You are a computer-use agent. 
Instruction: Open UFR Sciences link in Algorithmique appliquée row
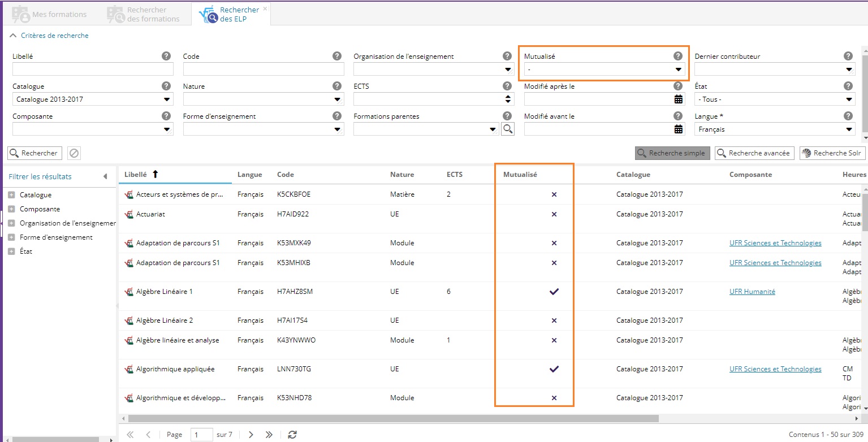(x=775, y=369)
